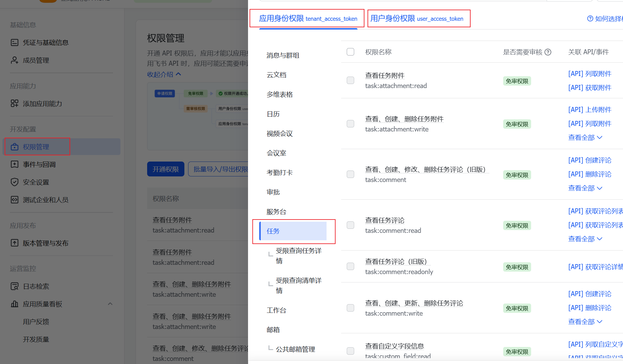Toggle the select-all checkbox in table header
This screenshot has height=364, width=623.
click(x=350, y=52)
